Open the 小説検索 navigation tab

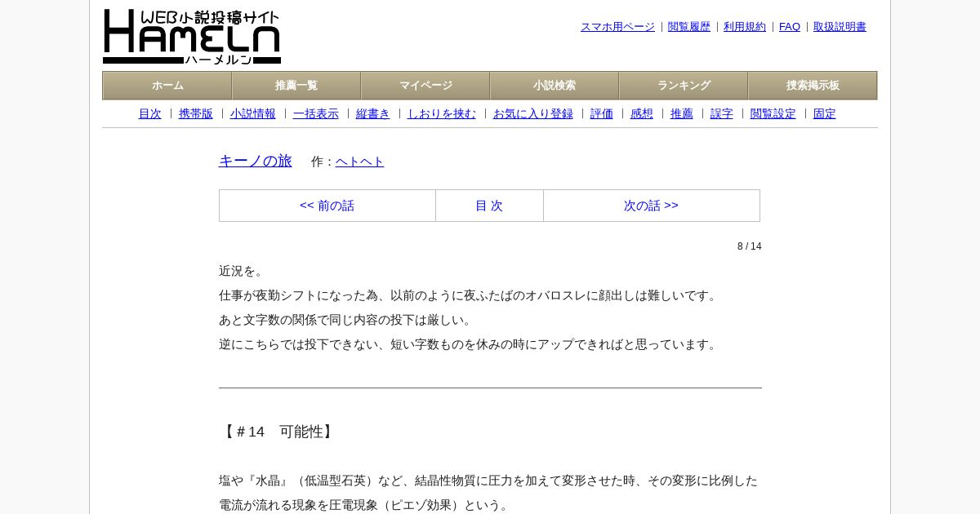click(555, 86)
